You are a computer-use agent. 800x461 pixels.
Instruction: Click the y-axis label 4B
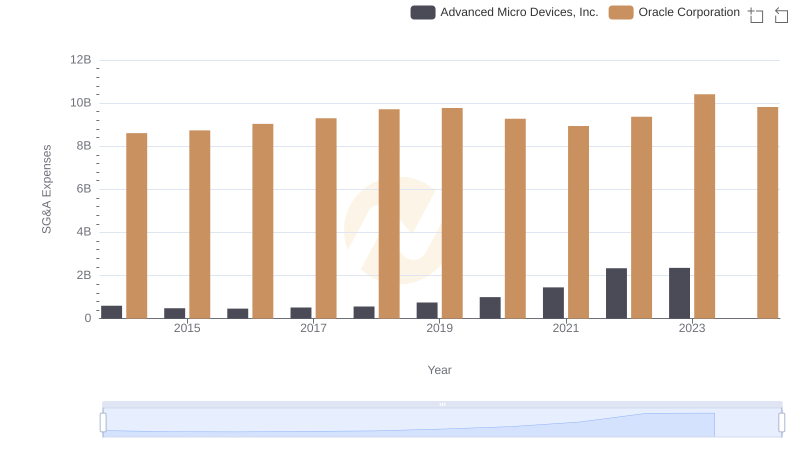pos(84,232)
